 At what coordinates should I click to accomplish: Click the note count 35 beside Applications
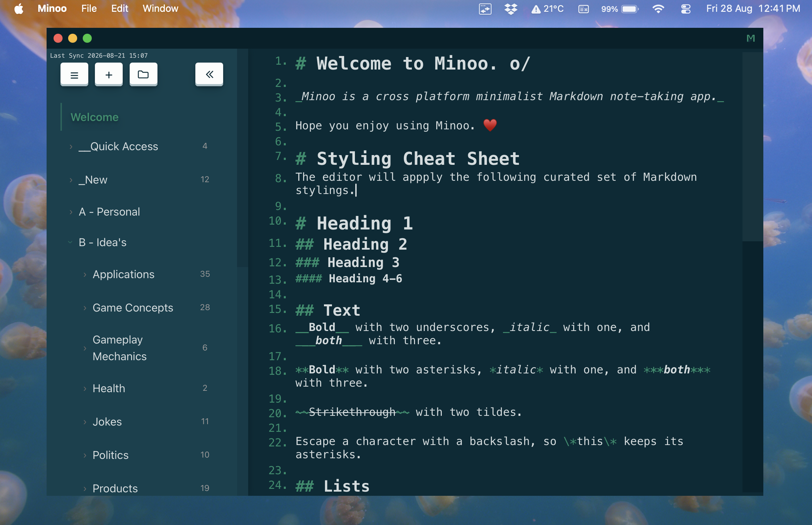click(205, 274)
